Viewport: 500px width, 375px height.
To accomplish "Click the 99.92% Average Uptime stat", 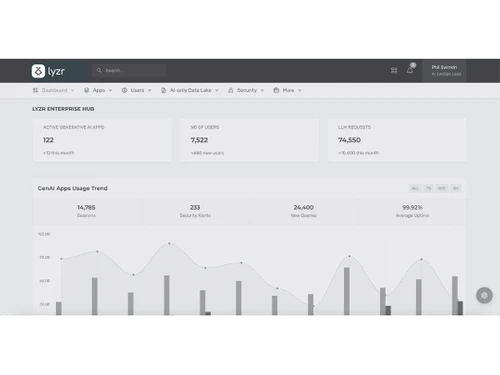I will point(412,211).
